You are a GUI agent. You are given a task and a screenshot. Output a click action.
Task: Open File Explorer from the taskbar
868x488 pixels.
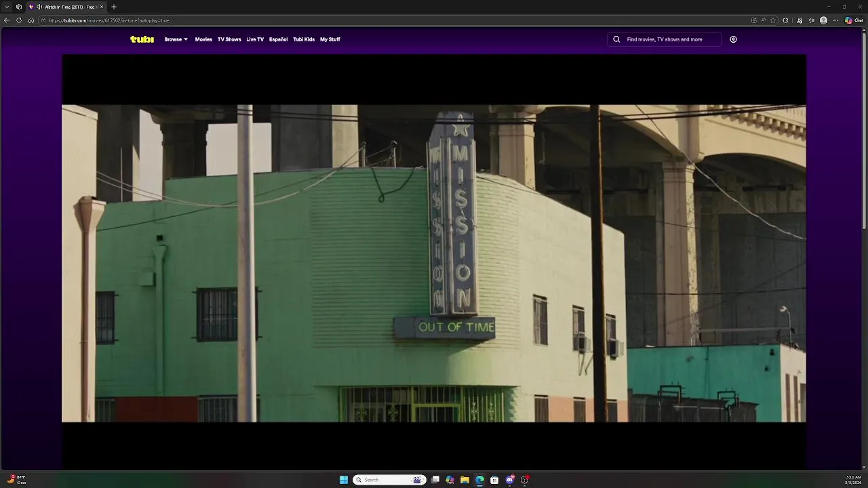(465, 480)
